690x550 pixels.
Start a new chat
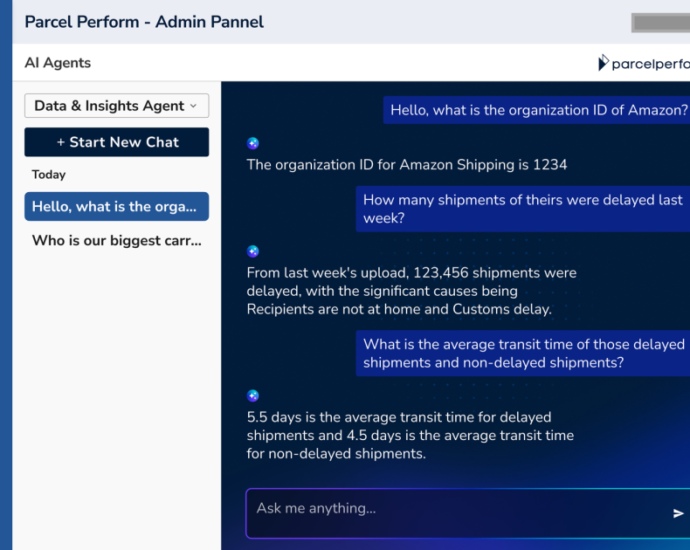point(117,142)
